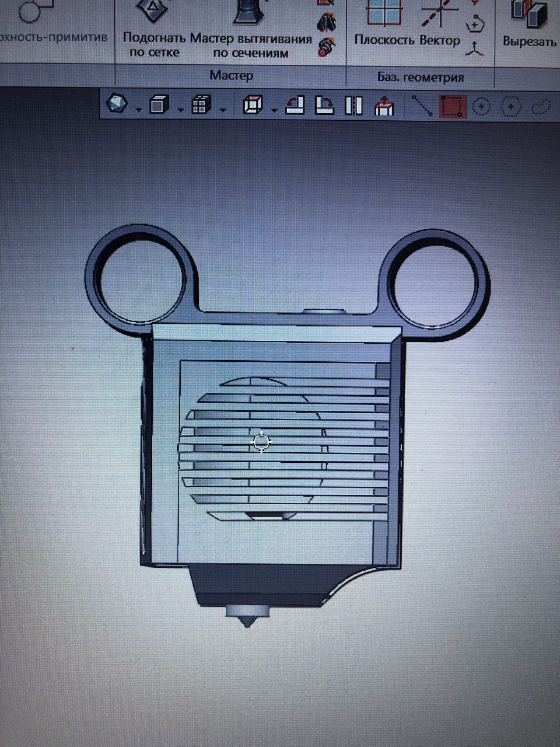Click the Вырезать boolean cut command
This screenshot has height=747, width=560.
[530, 25]
